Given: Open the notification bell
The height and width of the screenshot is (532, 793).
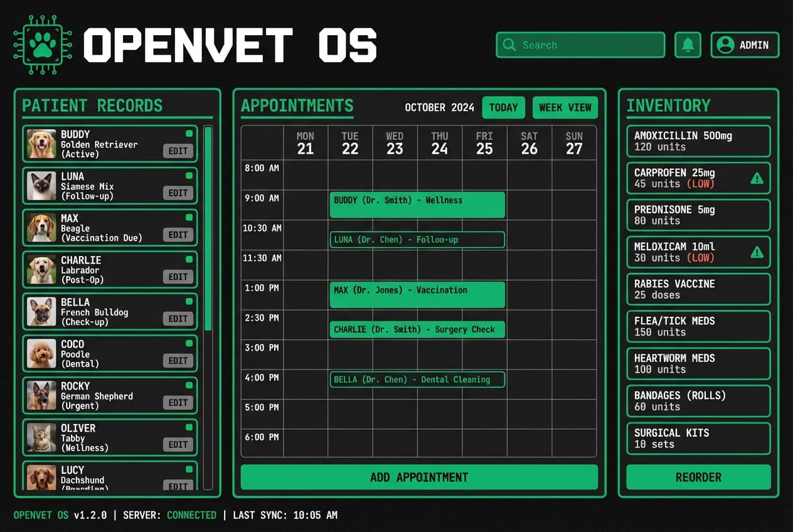Looking at the screenshot, I should (688, 45).
